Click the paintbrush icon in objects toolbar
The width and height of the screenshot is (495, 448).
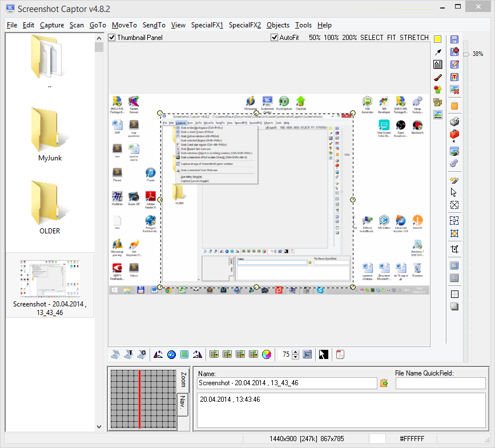pos(438,76)
